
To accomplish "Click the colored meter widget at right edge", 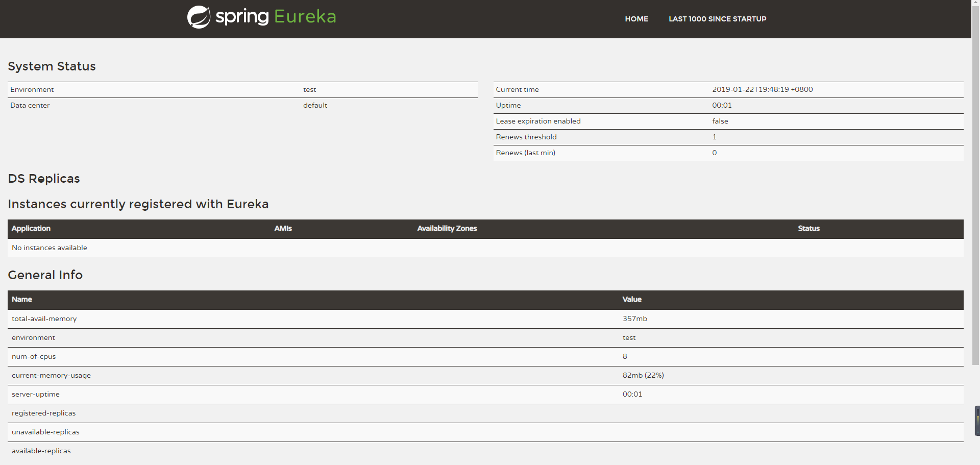I will pos(977,421).
